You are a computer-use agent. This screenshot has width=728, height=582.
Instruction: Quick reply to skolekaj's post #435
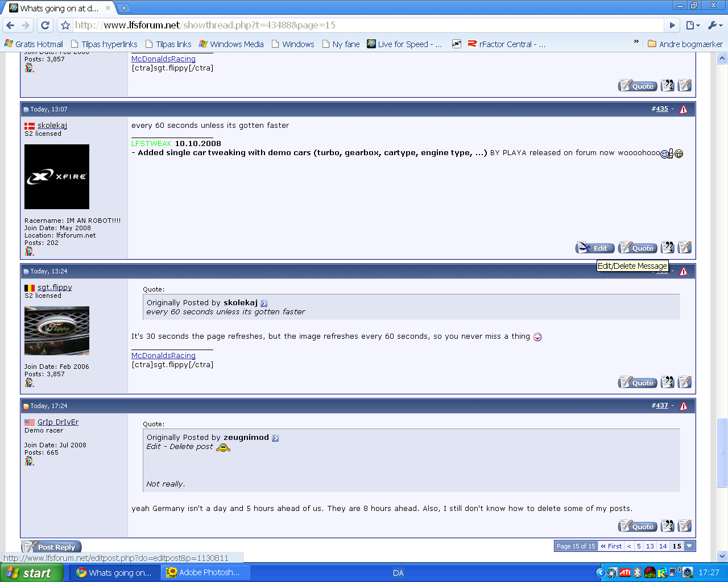pos(685,248)
